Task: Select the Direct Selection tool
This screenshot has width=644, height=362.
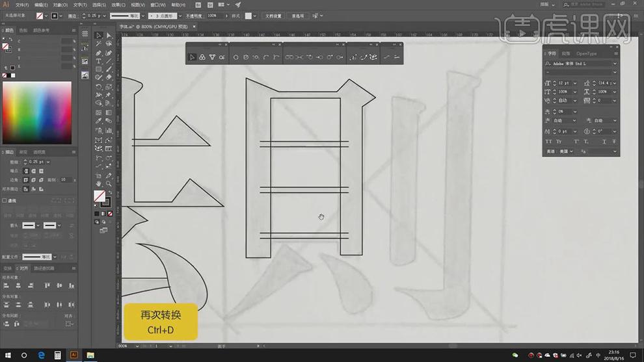Action: pyautogui.click(x=109, y=35)
